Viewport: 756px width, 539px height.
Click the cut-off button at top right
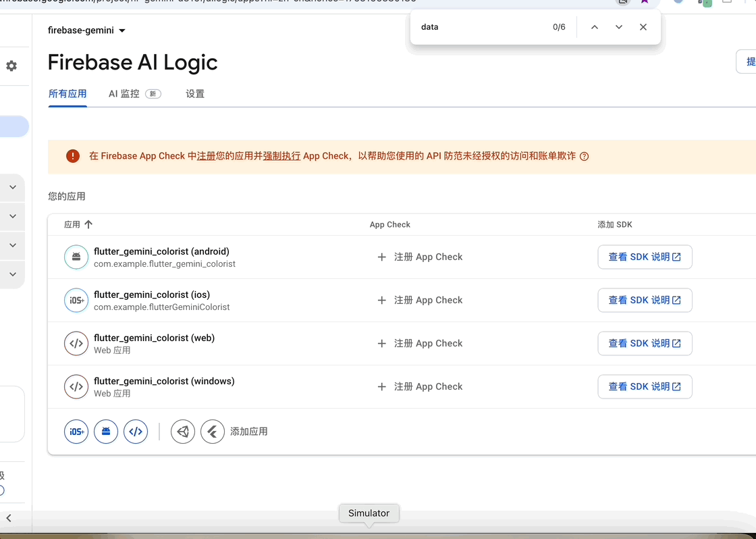[x=746, y=61]
